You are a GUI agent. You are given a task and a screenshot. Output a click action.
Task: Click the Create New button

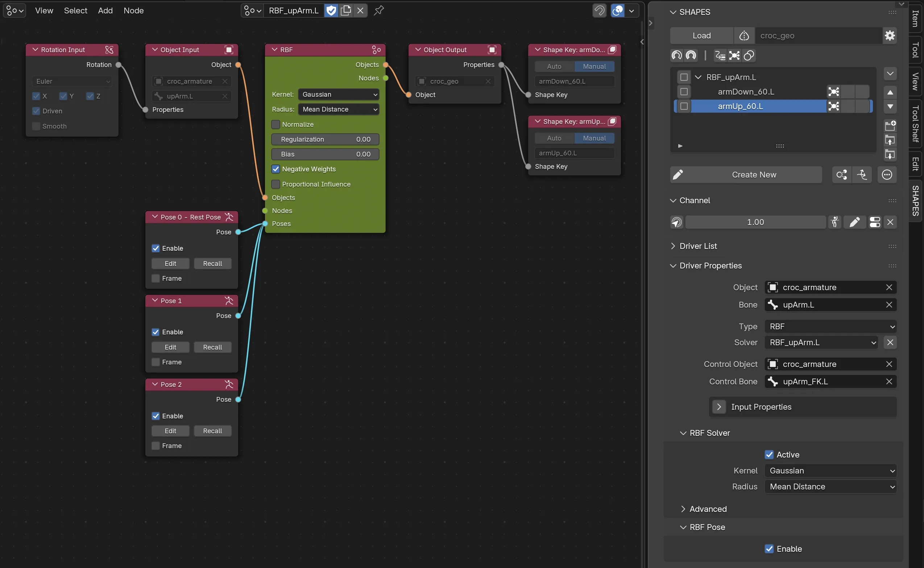tap(746, 175)
